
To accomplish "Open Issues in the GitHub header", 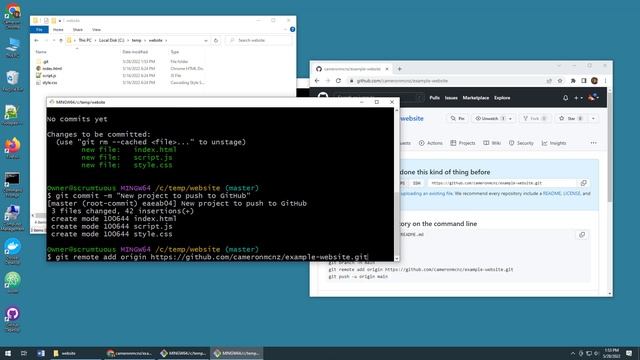I will (451, 98).
